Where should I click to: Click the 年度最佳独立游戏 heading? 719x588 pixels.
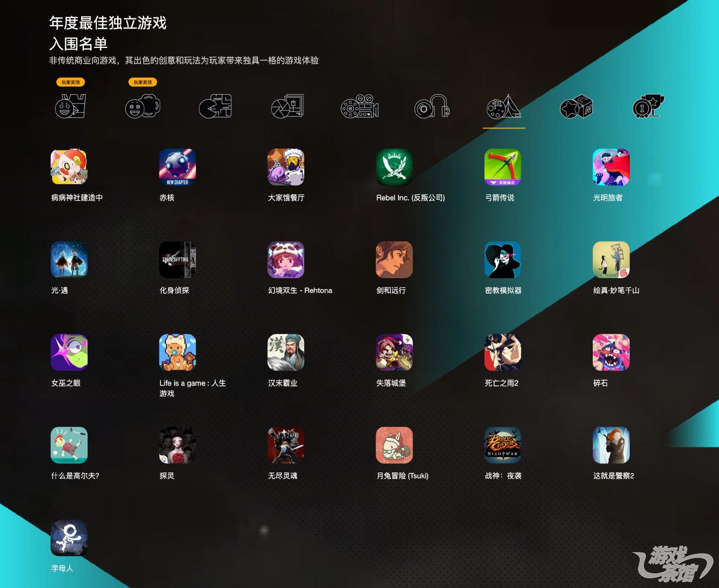pos(108,22)
